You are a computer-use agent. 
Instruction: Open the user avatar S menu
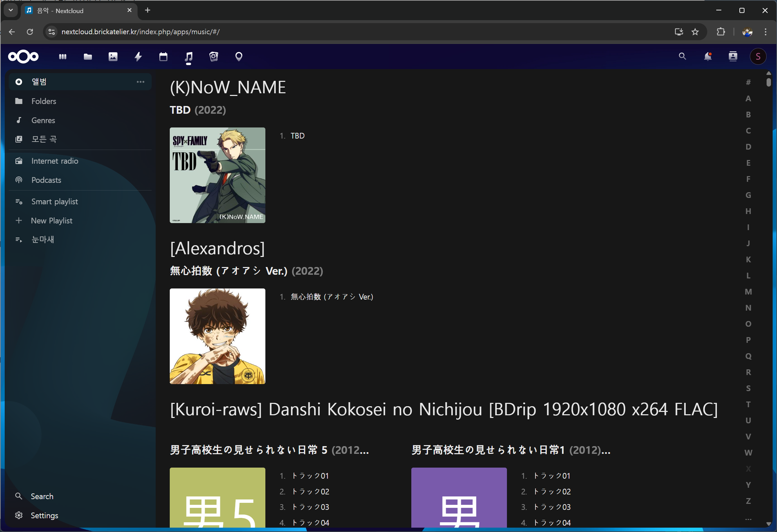pos(758,56)
